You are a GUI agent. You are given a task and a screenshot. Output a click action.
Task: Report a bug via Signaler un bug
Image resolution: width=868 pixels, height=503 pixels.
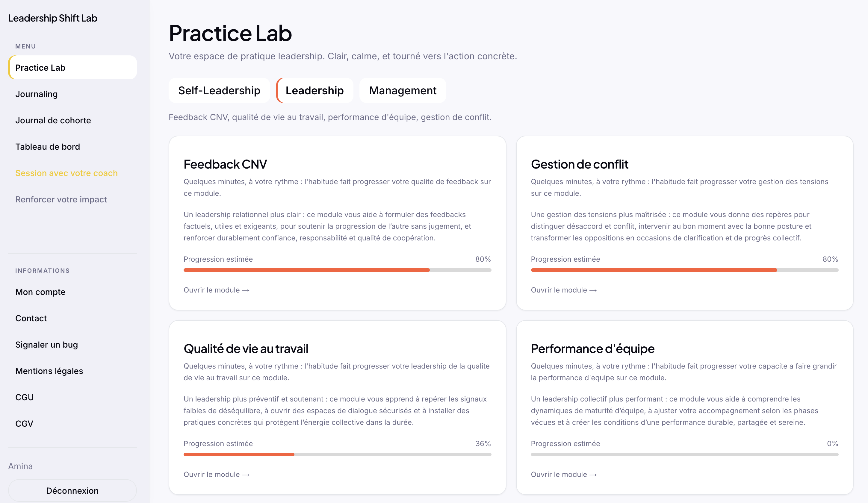coord(46,344)
